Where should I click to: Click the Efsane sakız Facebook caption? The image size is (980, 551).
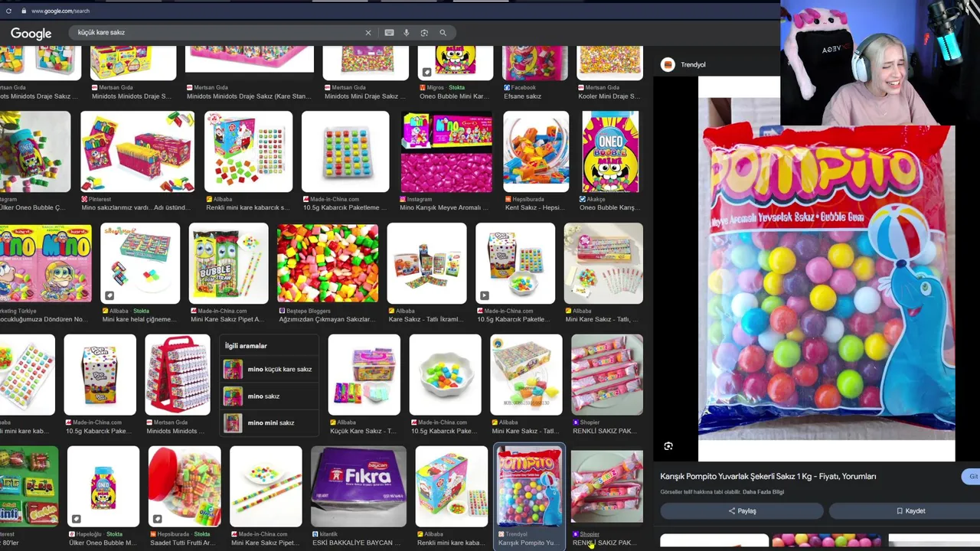pos(522,96)
